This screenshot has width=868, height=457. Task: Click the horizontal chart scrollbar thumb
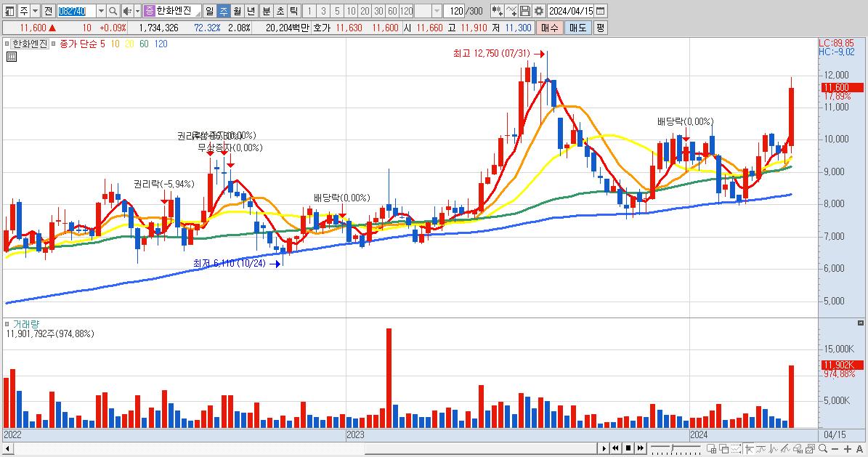(481, 448)
